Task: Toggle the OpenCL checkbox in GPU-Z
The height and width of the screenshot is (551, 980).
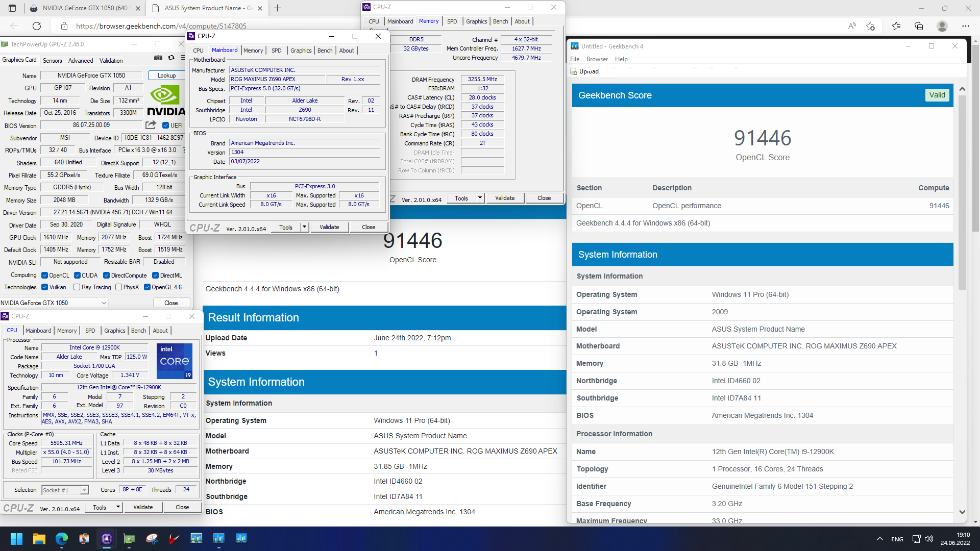Action: pyautogui.click(x=45, y=275)
